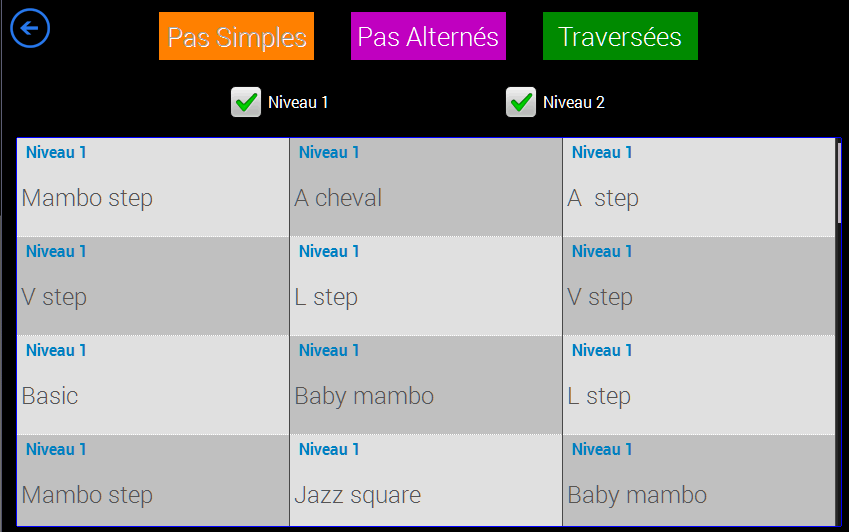This screenshot has height=532, width=849.
Task: Select the Baby mambo tile in right column
Action: click(x=698, y=483)
